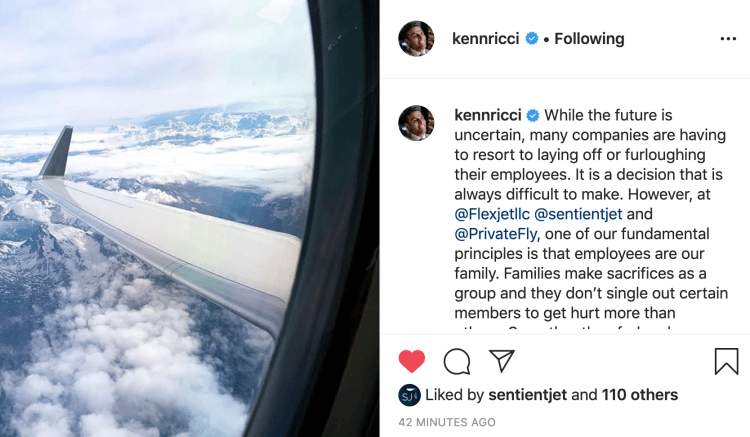Click the verified badge in the header
This screenshot has width=750, height=437.
[533, 39]
